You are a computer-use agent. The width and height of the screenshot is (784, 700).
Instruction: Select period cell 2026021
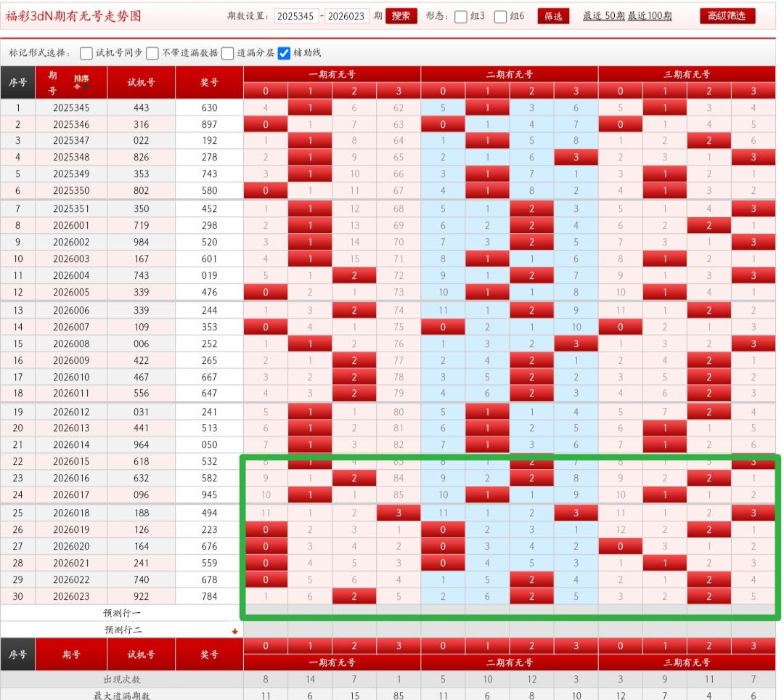point(71,563)
